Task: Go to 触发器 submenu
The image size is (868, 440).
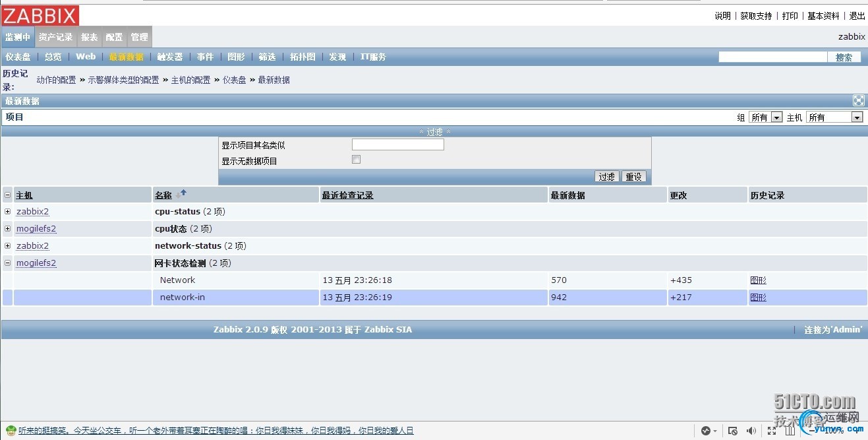Action: click(170, 57)
